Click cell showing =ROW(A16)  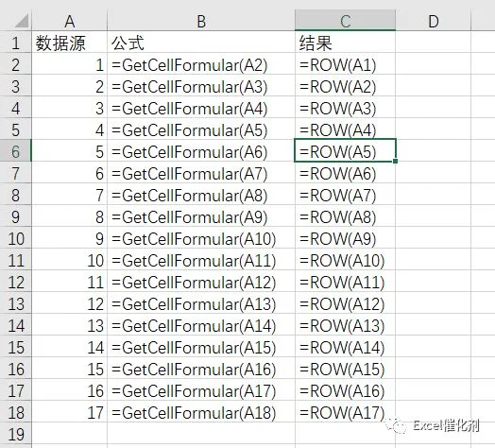point(345,390)
